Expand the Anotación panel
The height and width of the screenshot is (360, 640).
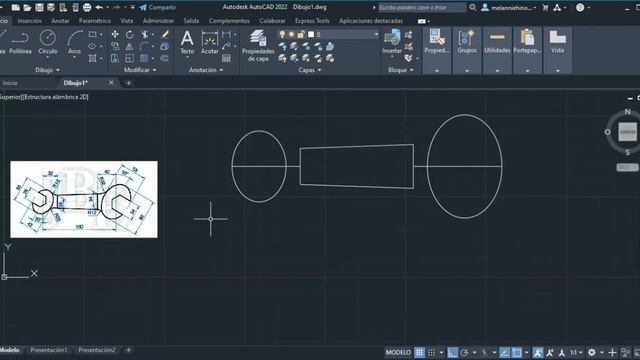206,70
